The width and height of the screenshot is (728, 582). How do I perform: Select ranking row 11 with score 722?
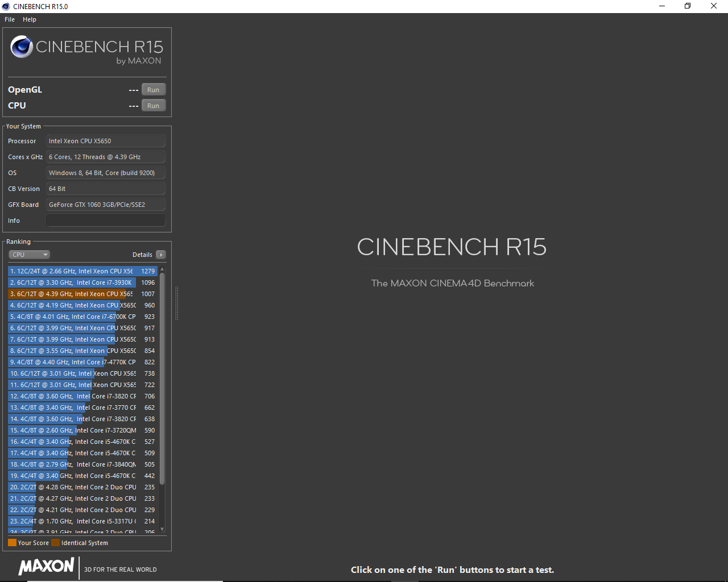pos(83,385)
